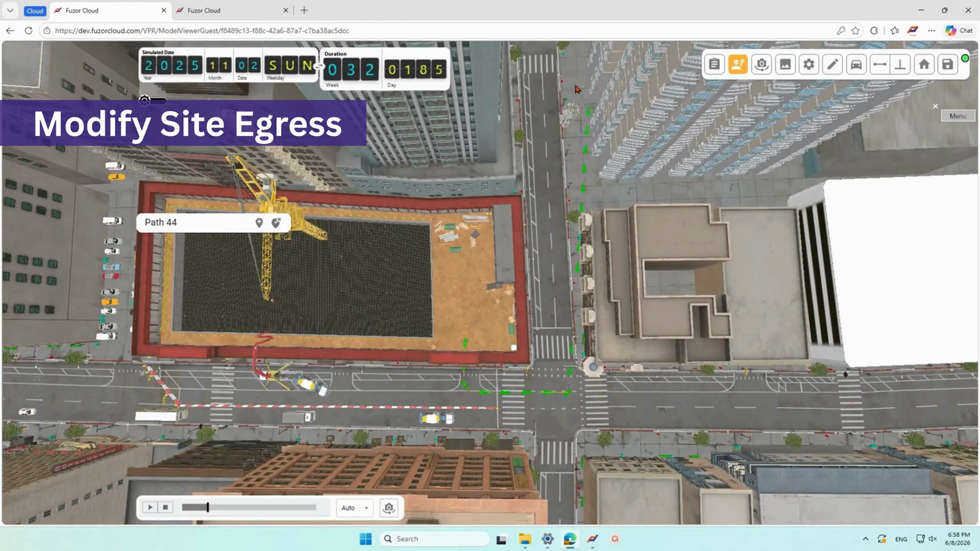Choose the perpendicular measure tool
The height and width of the screenshot is (551, 980).
[900, 64]
